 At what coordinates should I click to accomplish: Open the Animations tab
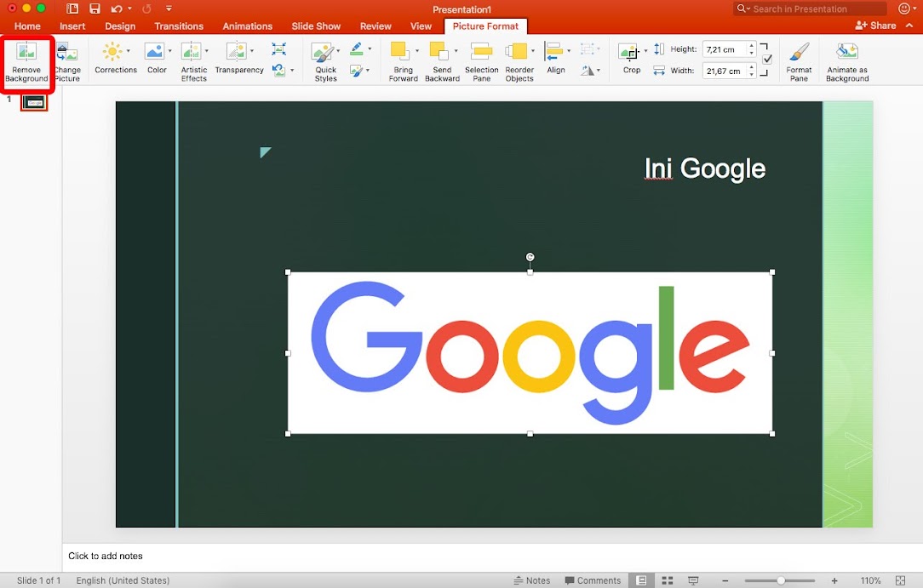point(247,26)
